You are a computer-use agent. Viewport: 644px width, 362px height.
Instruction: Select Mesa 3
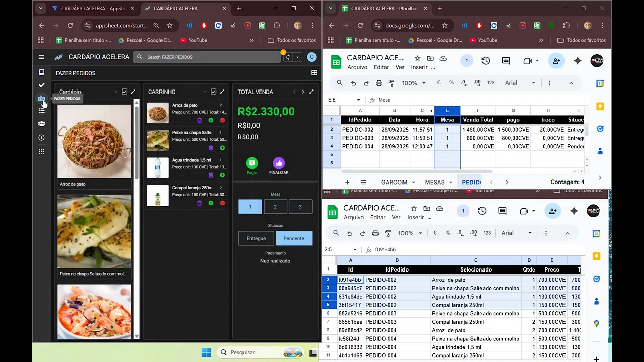(x=300, y=207)
